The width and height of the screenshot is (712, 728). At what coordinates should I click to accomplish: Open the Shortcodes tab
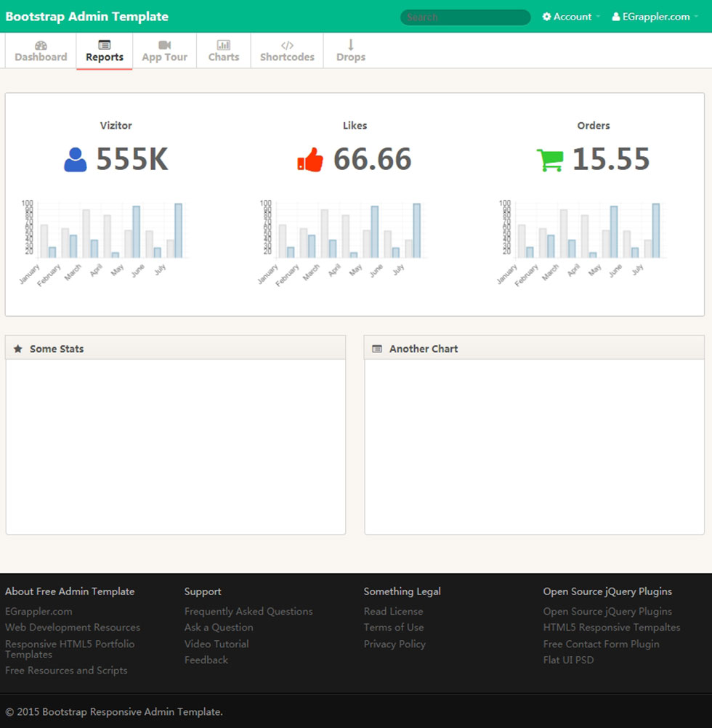pyautogui.click(x=287, y=51)
